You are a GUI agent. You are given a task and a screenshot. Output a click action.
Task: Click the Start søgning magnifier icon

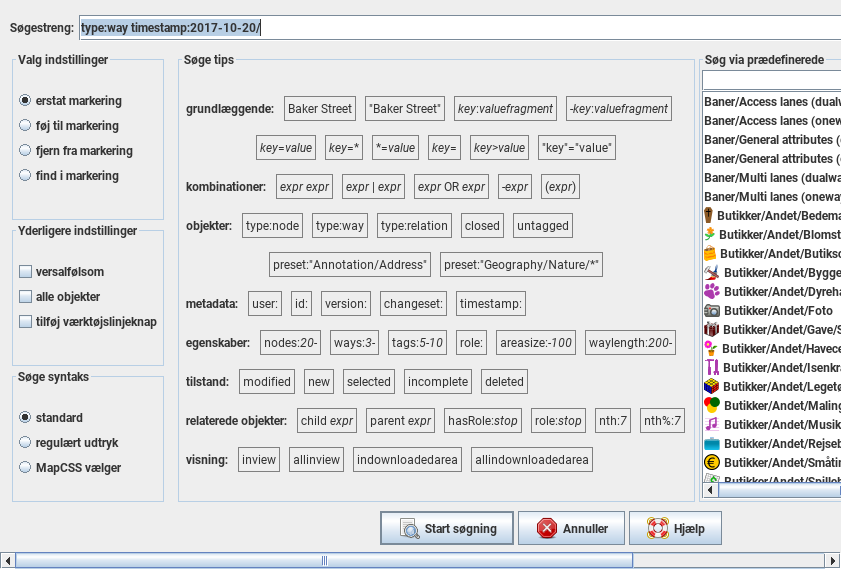pyautogui.click(x=408, y=529)
